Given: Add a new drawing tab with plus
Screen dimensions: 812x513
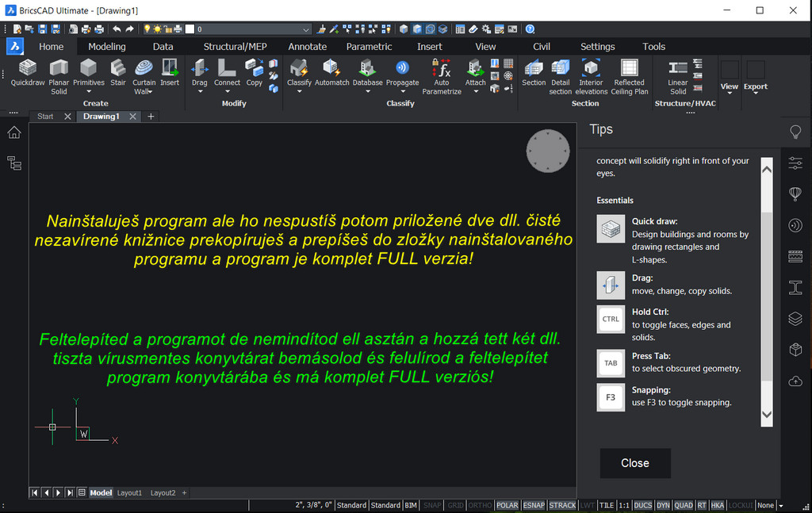Looking at the screenshot, I should click(151, 117).
